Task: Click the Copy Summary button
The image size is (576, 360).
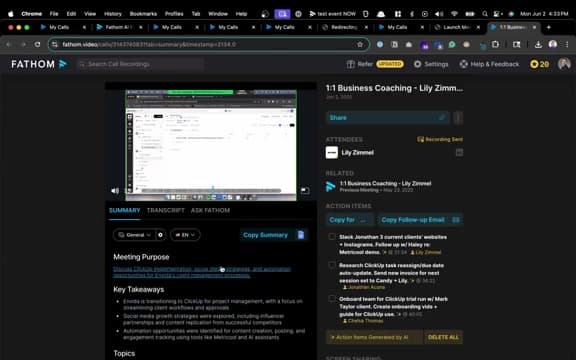Action: [x=274, y=235]
